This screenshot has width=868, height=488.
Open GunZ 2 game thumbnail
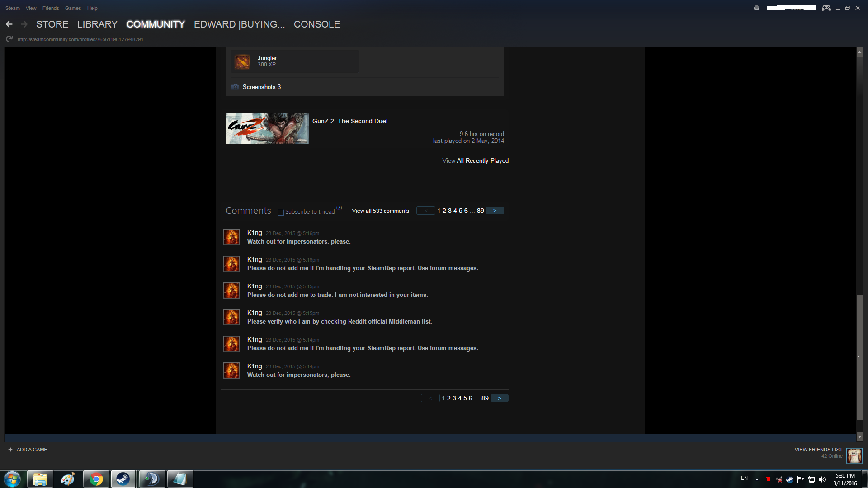(x=267, y=129)
